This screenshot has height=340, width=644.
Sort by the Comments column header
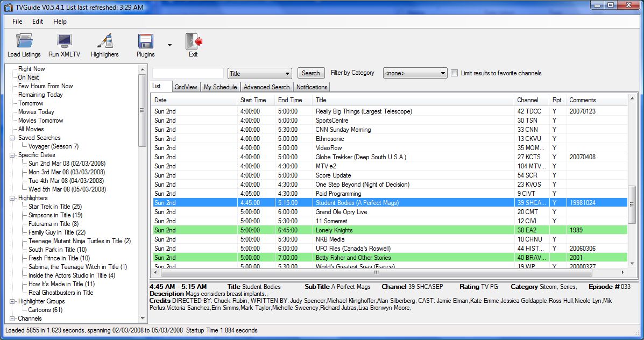click(596, 100)
